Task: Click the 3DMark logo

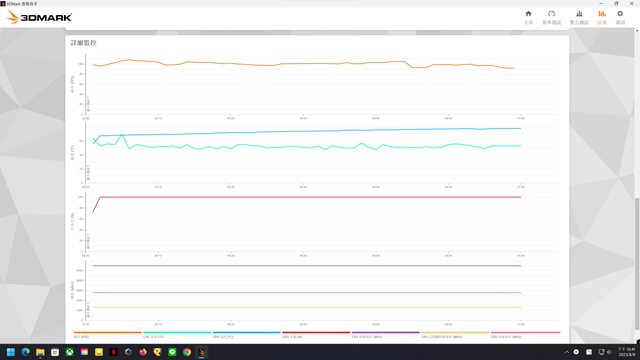Action: click(40, 17)
